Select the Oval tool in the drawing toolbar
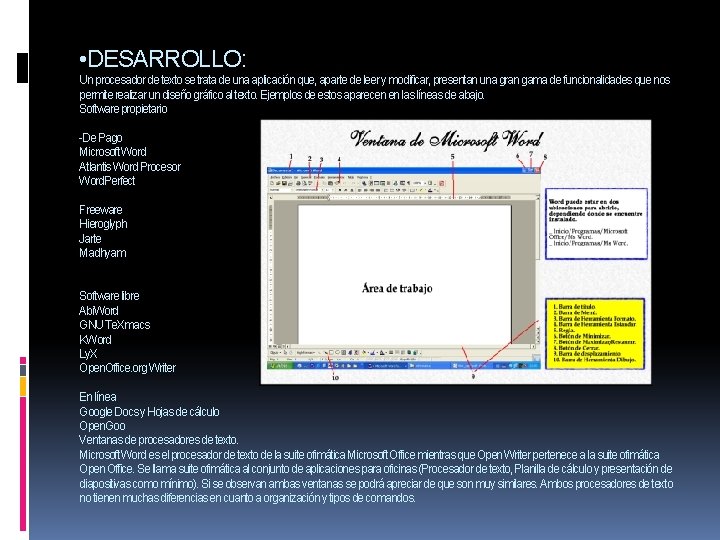Viewport: 720px width, 540px height. coord(338,353)
